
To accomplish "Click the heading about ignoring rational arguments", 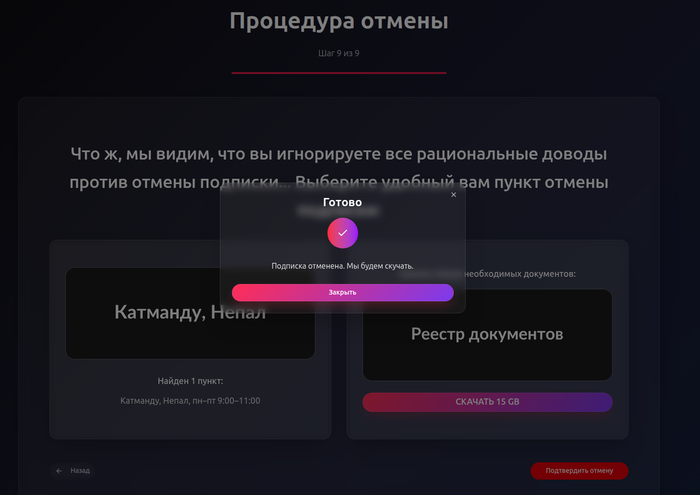I will click(339, 168).
